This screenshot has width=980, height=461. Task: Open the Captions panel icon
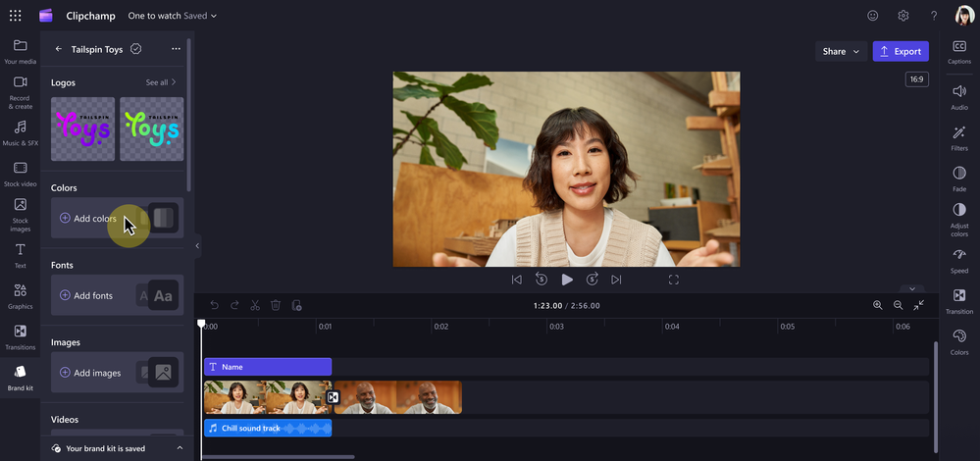pos(958,46)
